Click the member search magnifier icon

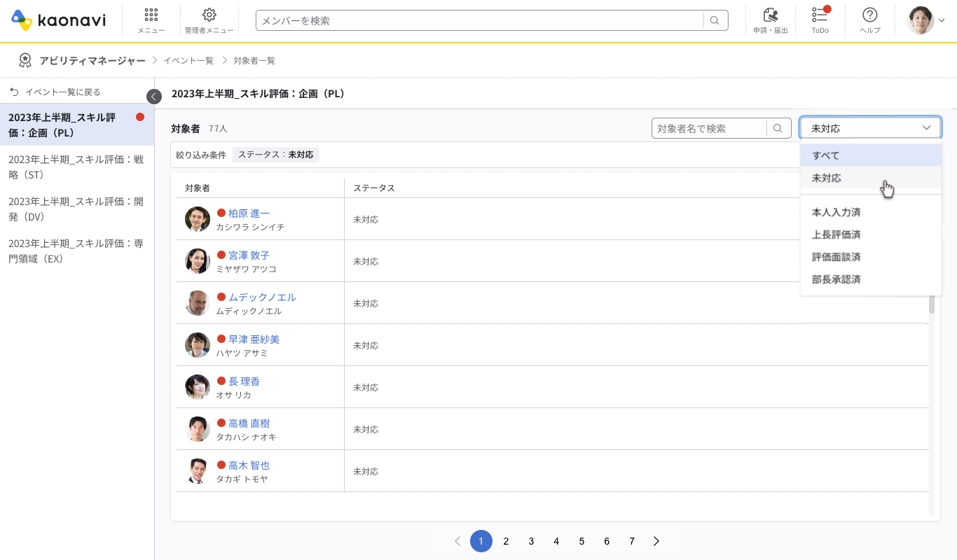pyautogui.click(x=715, y=20)
